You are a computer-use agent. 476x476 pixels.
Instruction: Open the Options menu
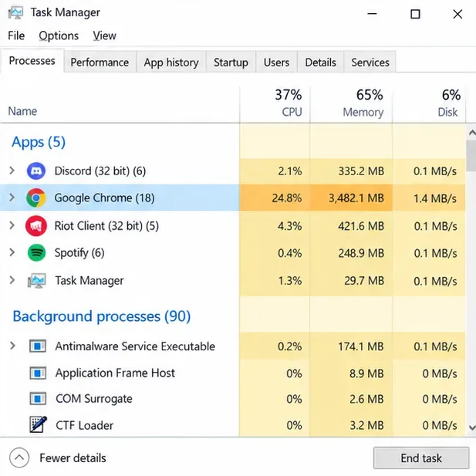[59, 35]
